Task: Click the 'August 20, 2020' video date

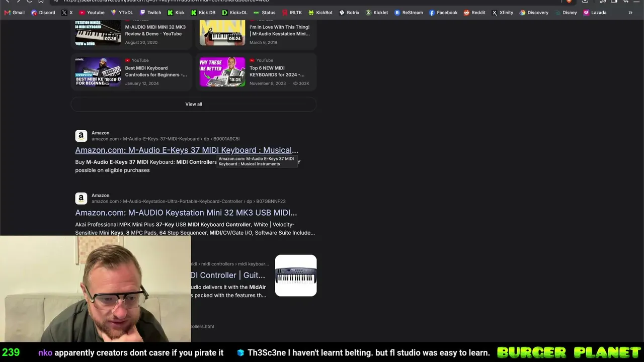Action: point(141,42)
